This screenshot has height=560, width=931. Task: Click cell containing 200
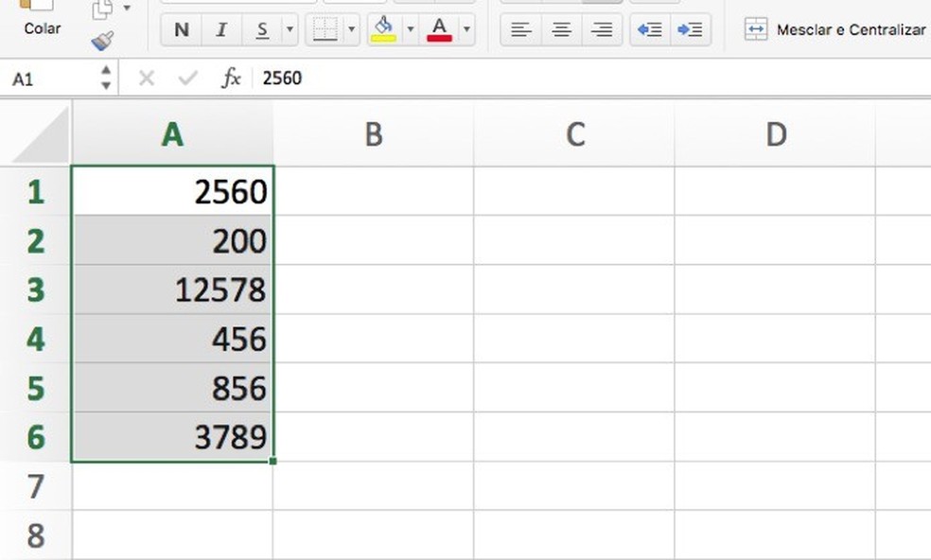coord(172,240)
